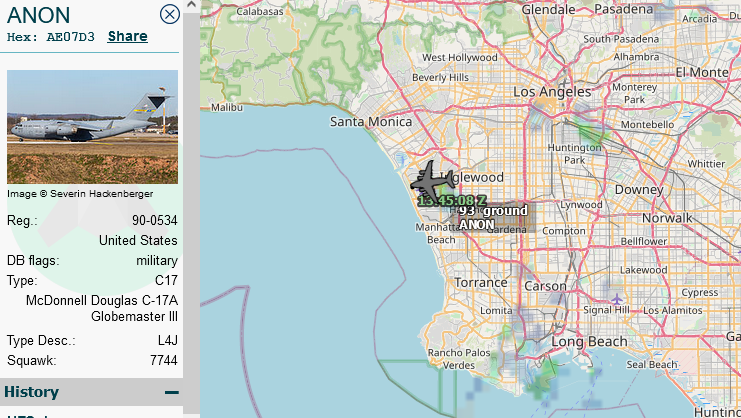Image resolution: width=741 pixels, height=418 pixels.
Task: Click the squawk code 7744
Action: (164, 360)
